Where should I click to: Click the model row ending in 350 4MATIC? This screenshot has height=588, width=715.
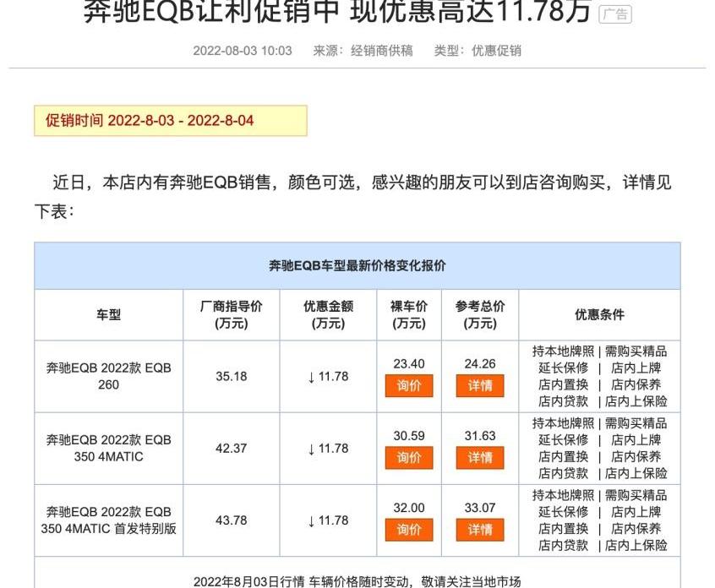(x=108, y=448)
